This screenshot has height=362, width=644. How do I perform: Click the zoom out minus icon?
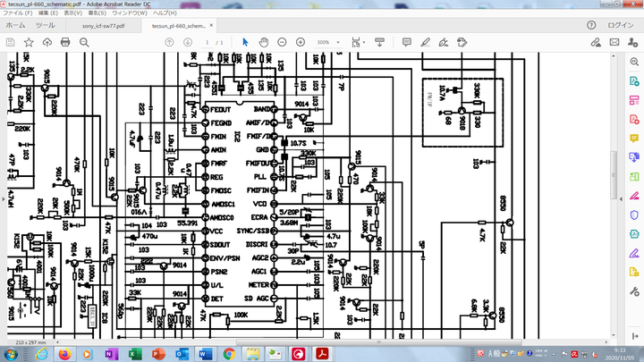(x=281, y=42)
